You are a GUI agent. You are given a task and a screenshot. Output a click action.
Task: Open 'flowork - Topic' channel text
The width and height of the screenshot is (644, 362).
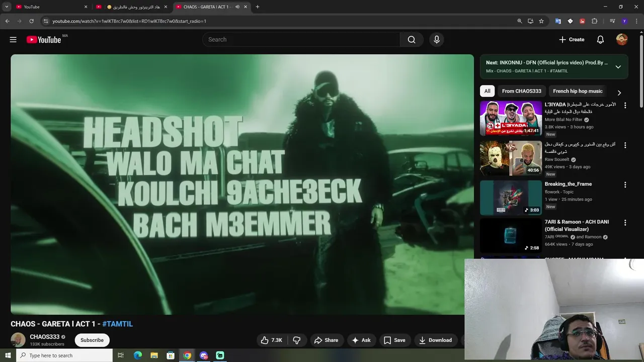tap(559, 192)
